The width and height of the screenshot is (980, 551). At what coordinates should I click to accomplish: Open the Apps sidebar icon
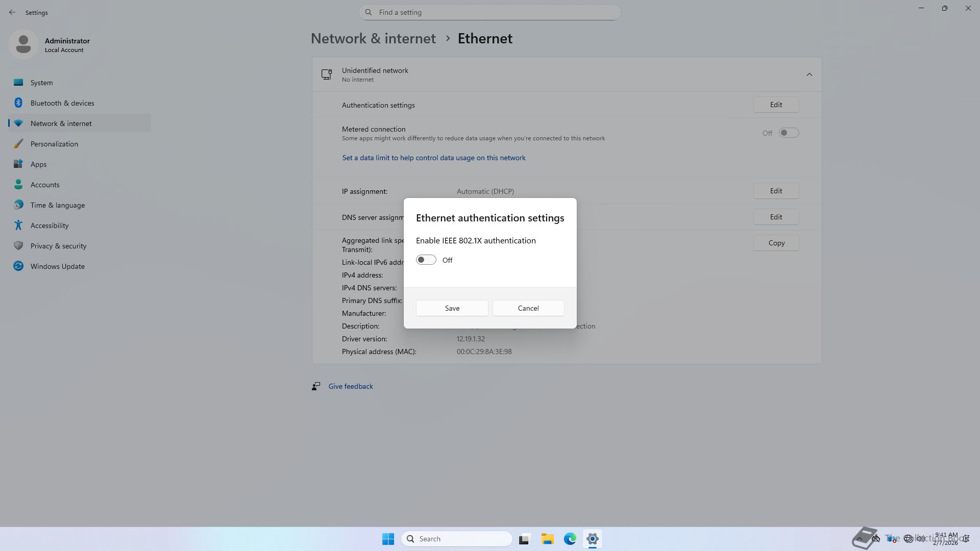[18, 164]
